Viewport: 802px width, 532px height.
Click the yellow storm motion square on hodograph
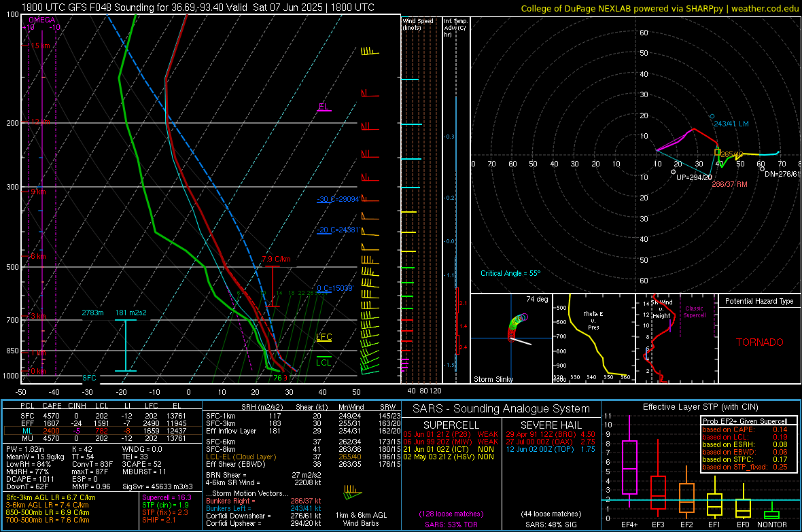click(x=718, y=152)
